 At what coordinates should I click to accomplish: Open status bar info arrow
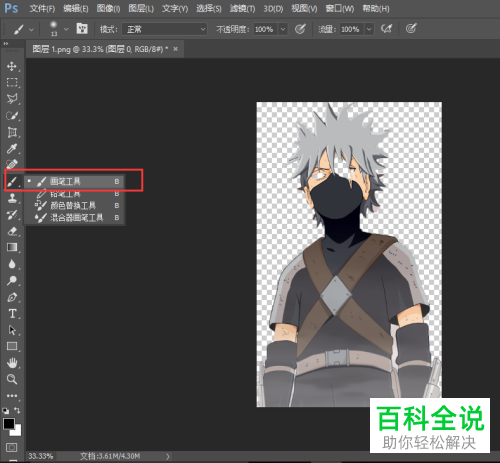point(168,456)
